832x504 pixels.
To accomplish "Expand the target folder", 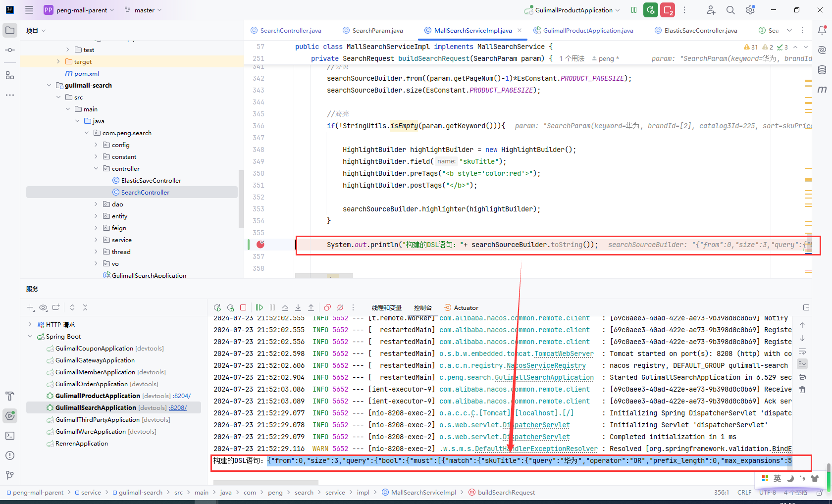I will pyautogui.click(x=58, y=61).
